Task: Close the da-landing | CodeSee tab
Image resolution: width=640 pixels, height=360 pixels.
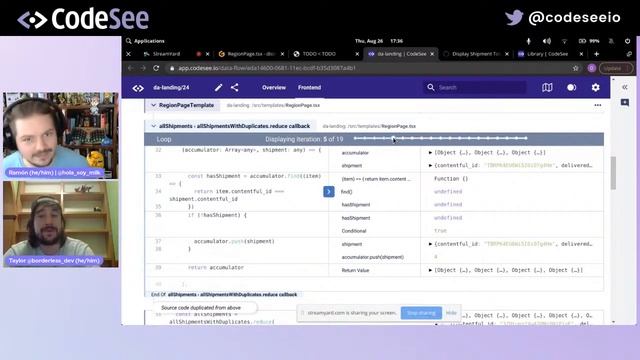Action: 432,54
